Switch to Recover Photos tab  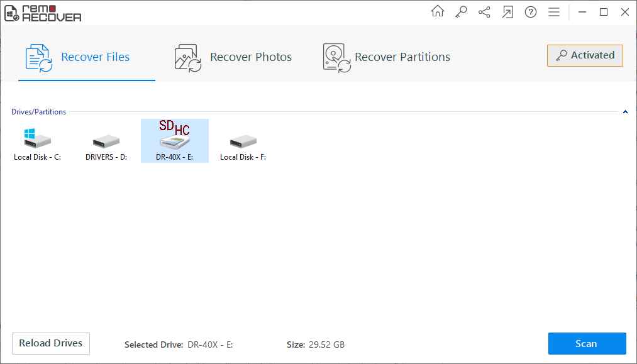click(x=233, y=57)
